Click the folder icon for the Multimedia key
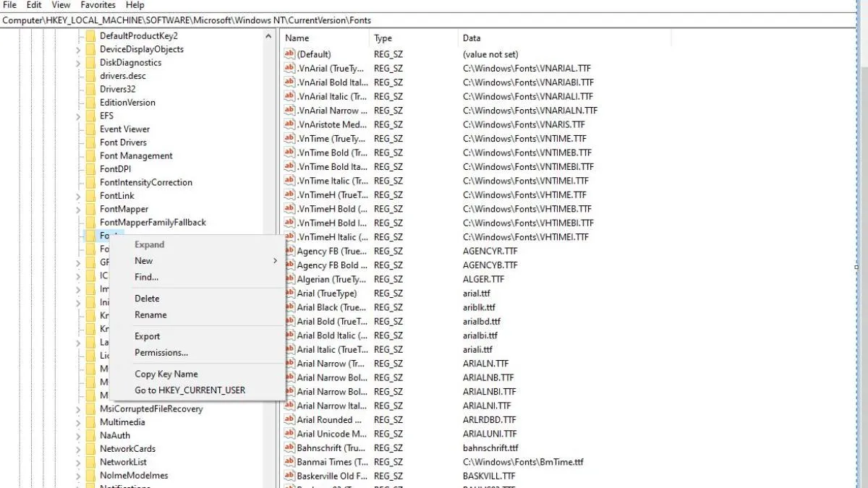 coord(90,421)
